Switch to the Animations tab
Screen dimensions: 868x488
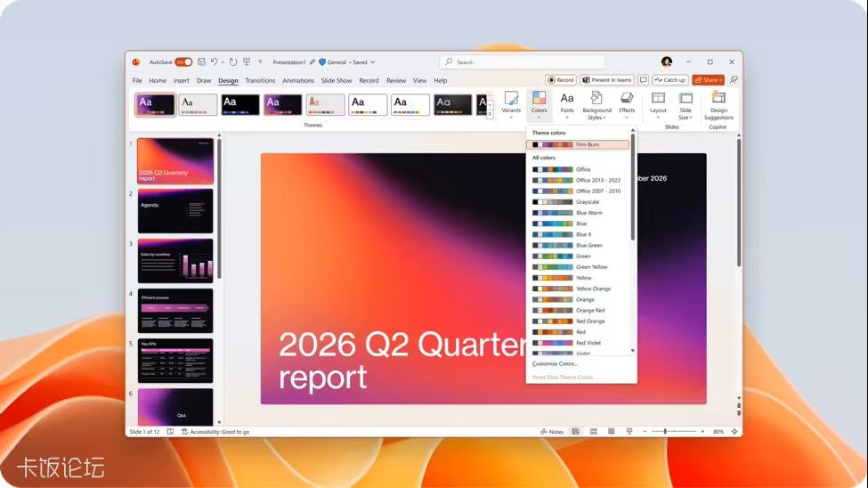pos(298,81)
